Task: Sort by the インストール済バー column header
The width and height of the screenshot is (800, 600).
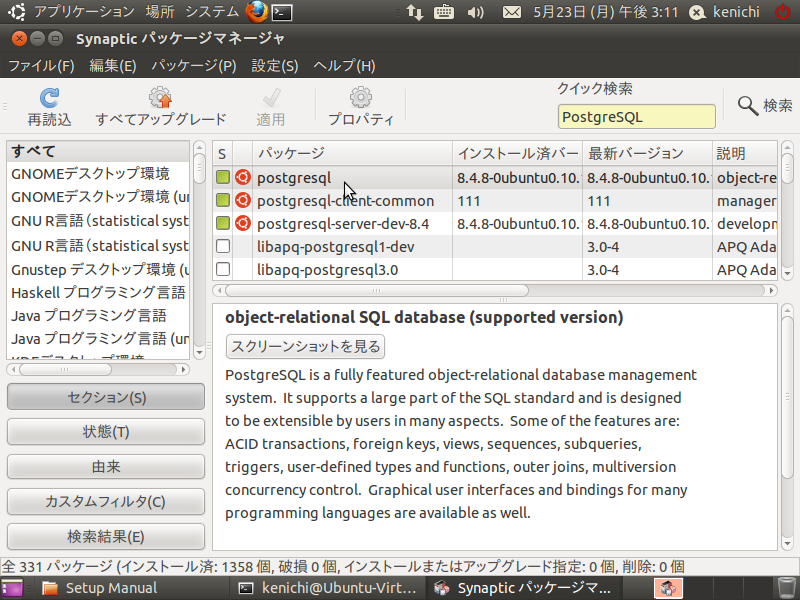Action: [x=517, y=153]
